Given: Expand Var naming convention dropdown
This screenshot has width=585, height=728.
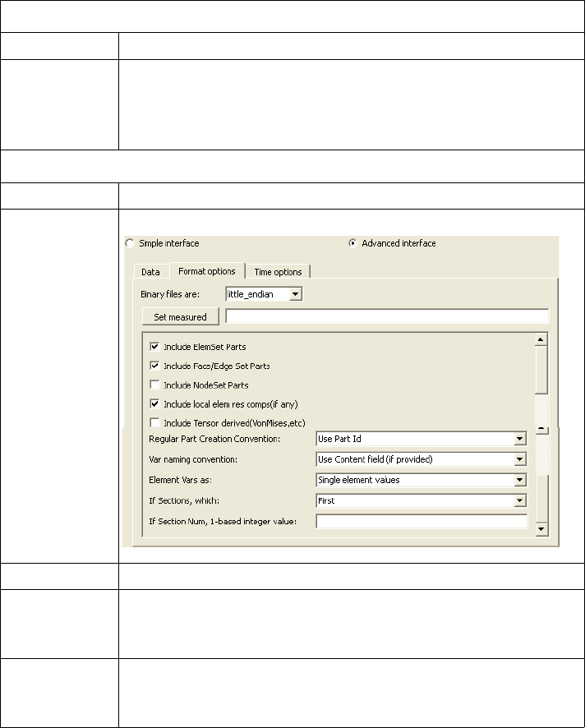Looking at the screenshot, I should [520, 459].
